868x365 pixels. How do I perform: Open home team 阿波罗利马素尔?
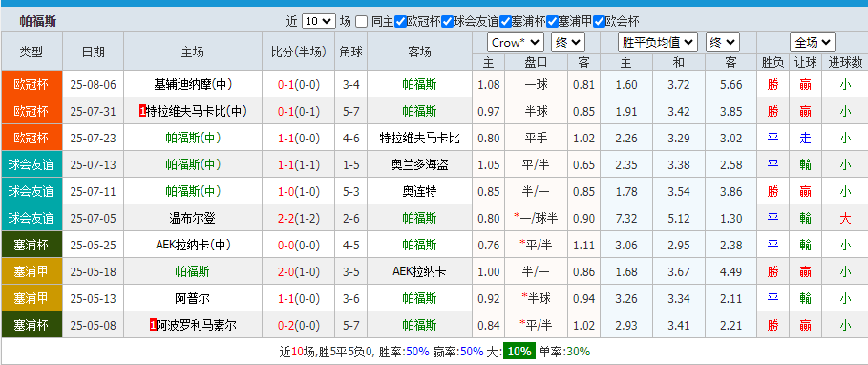pyautogui.click(x=197, y=325)
